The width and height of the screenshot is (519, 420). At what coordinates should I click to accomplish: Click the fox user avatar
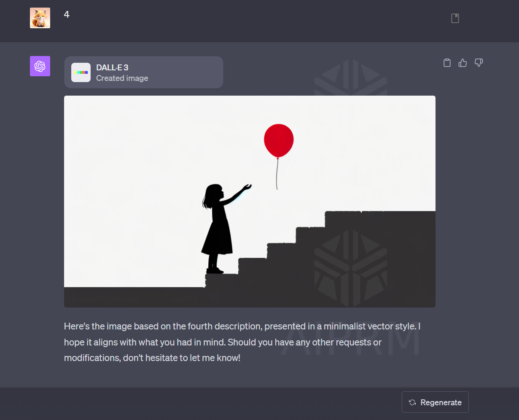point(40,18)
